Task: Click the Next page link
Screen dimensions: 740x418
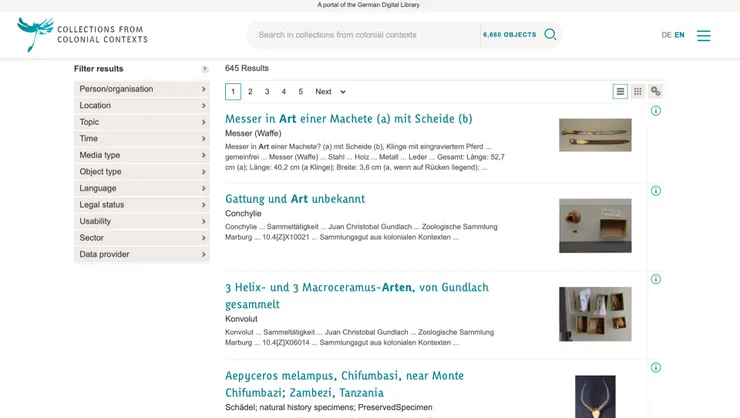Action: click(323, 92)
